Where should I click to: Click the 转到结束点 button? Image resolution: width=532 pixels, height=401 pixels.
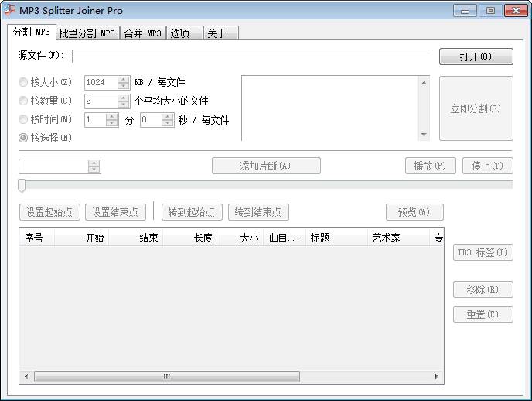(258, 212)
